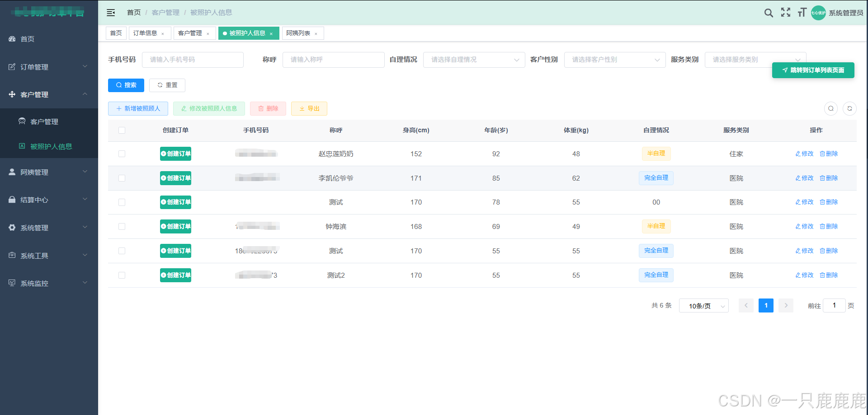Collapse the 客户管理 sidebar menu
This screenshot has width=868, height=415.
[x=49, y=94]
